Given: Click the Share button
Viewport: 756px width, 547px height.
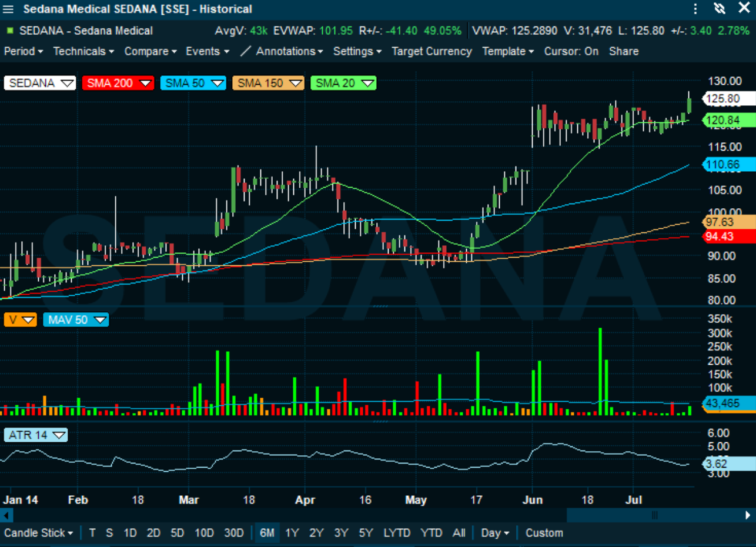Looking at the screenshot, I should pyautogui.click(x=624, y=51).
